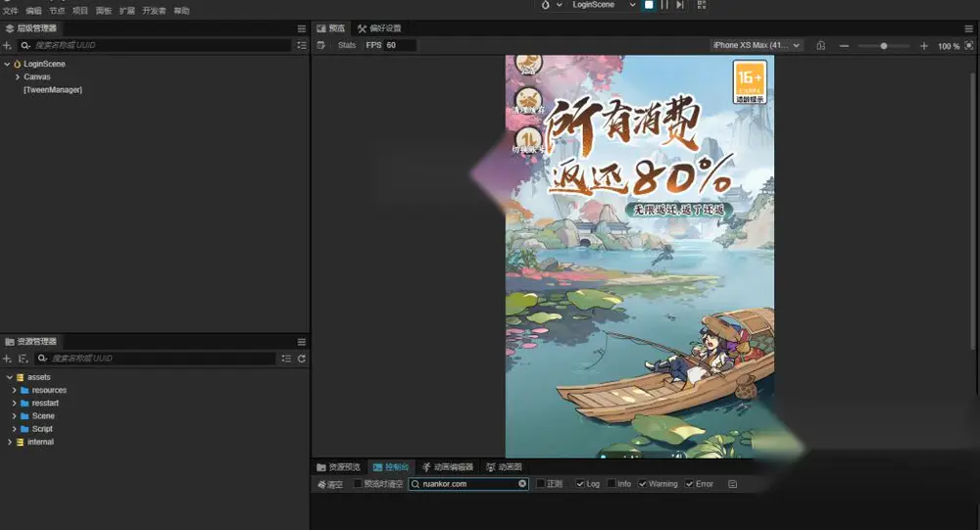This screenshot has height=530, width=980.
Task: Switch to the 预览 preview tab
Action: pos(330,28)
